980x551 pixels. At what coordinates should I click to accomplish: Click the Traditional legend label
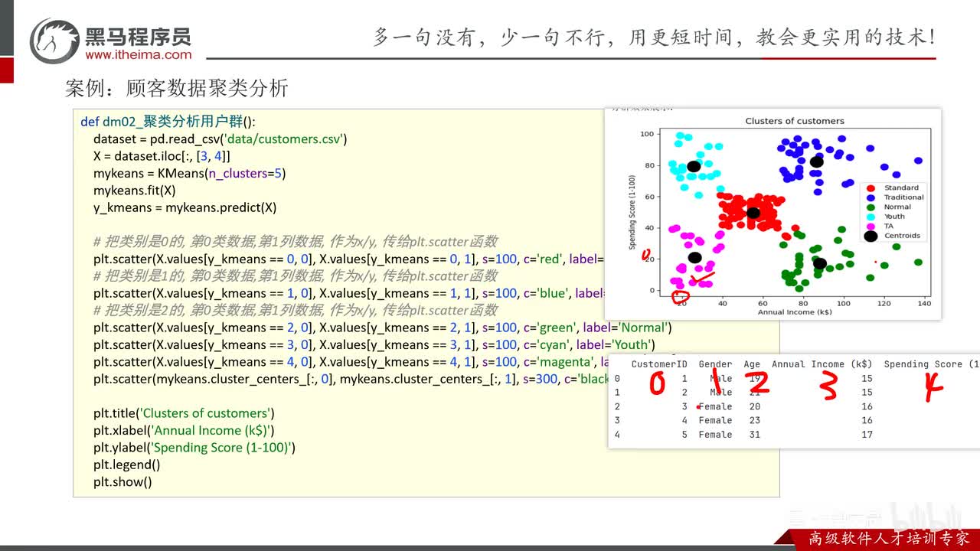903,197
